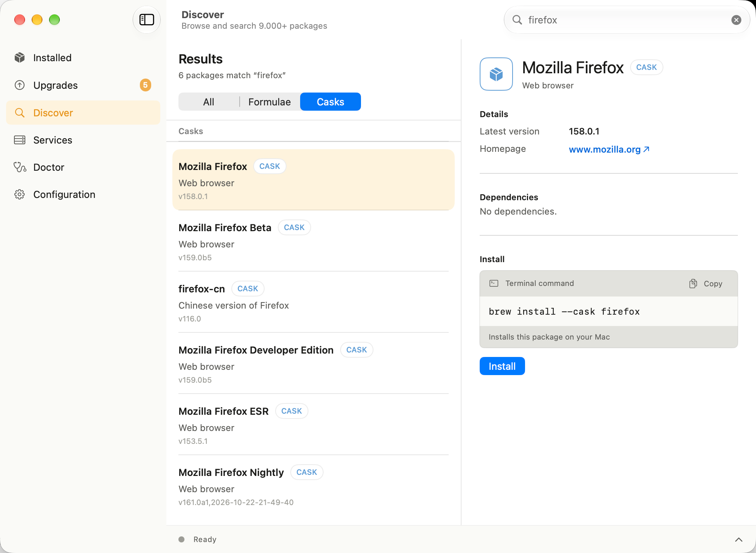Toggle the sidebar with the panel icon

click(x=147, y=20)
